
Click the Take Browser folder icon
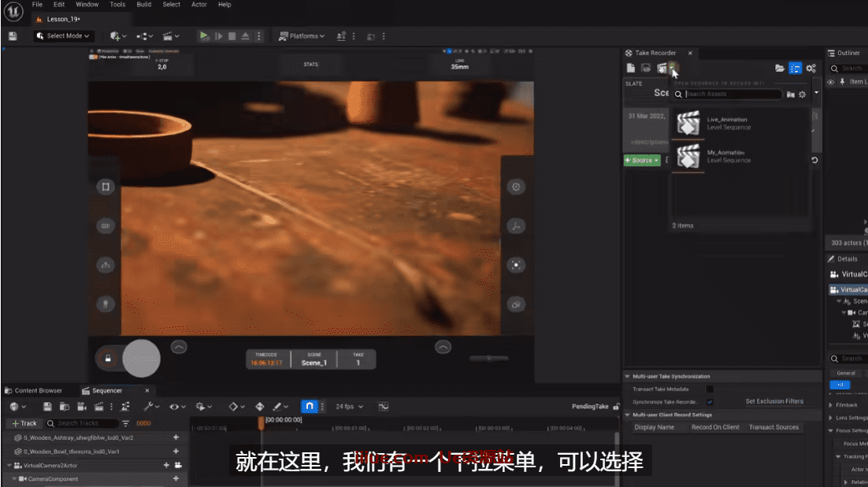[779, 69]
